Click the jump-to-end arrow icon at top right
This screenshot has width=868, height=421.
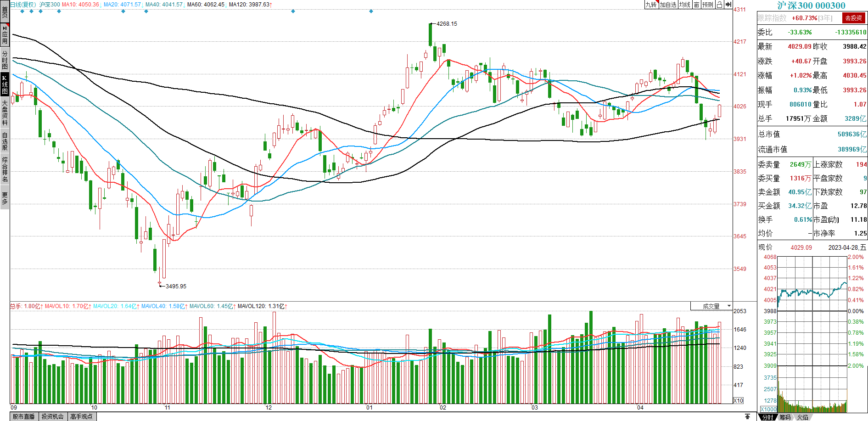click(728, 5)
